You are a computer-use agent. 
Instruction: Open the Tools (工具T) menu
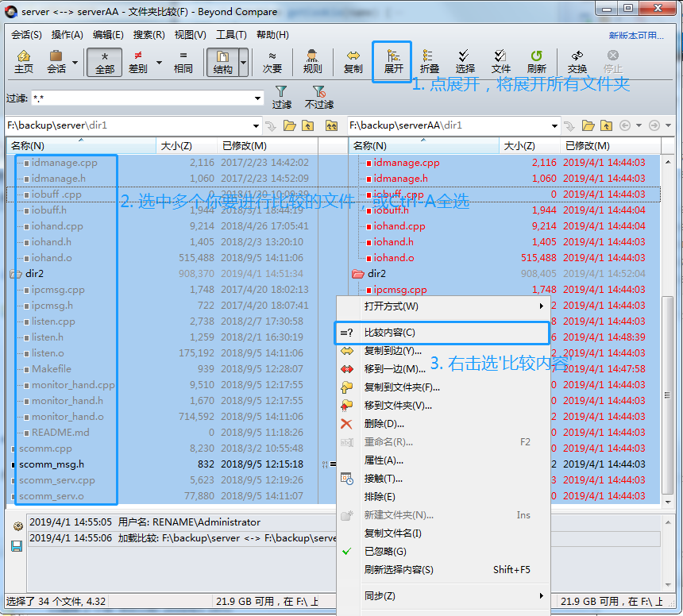(231, 35)
